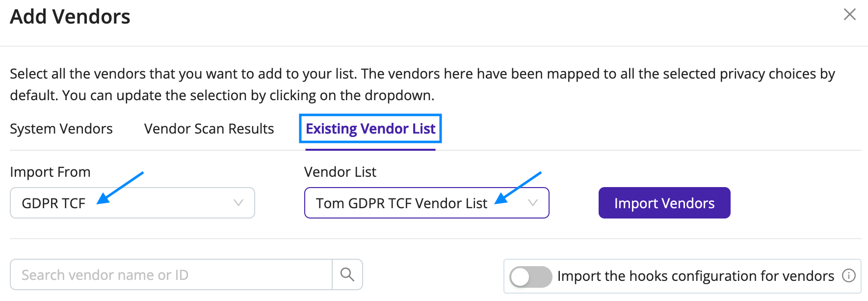
Task: Click the Import From dropdown chevron arrow
Action: (x=238, y=203)
